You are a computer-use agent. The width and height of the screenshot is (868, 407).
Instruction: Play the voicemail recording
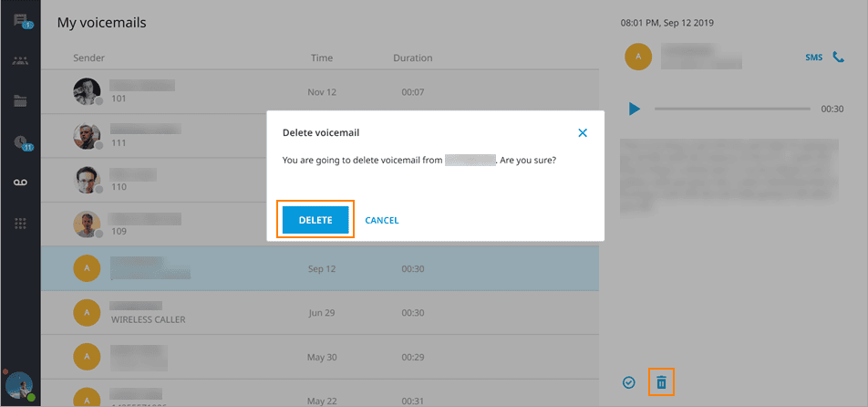pos(635,109)
